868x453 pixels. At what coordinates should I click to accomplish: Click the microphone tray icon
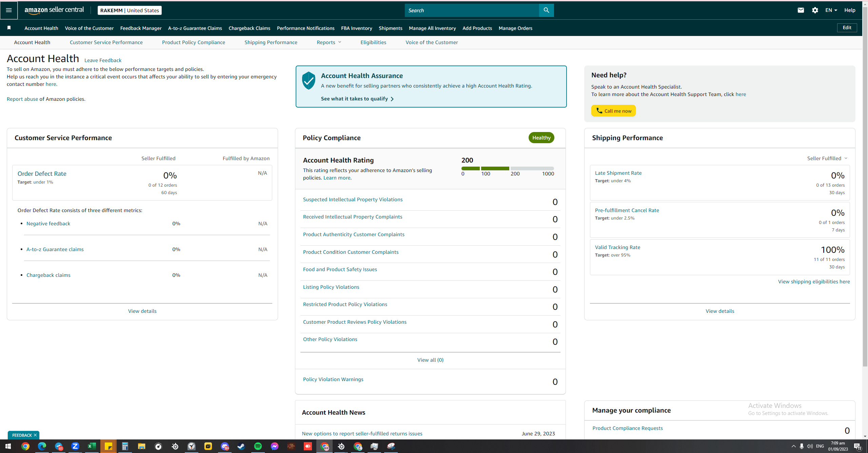802,446
